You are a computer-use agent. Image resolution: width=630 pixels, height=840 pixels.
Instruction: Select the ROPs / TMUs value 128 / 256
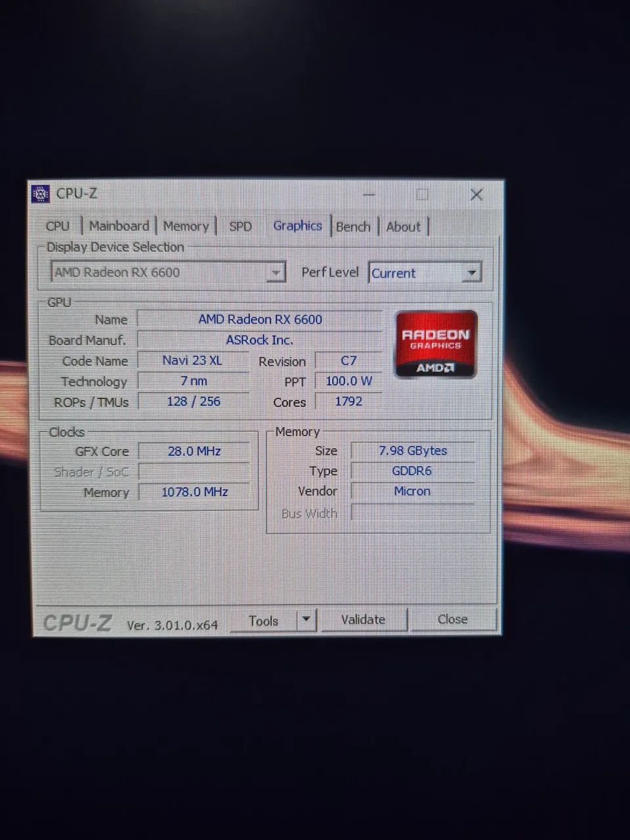pyautogui.click(x=193, y=401)
